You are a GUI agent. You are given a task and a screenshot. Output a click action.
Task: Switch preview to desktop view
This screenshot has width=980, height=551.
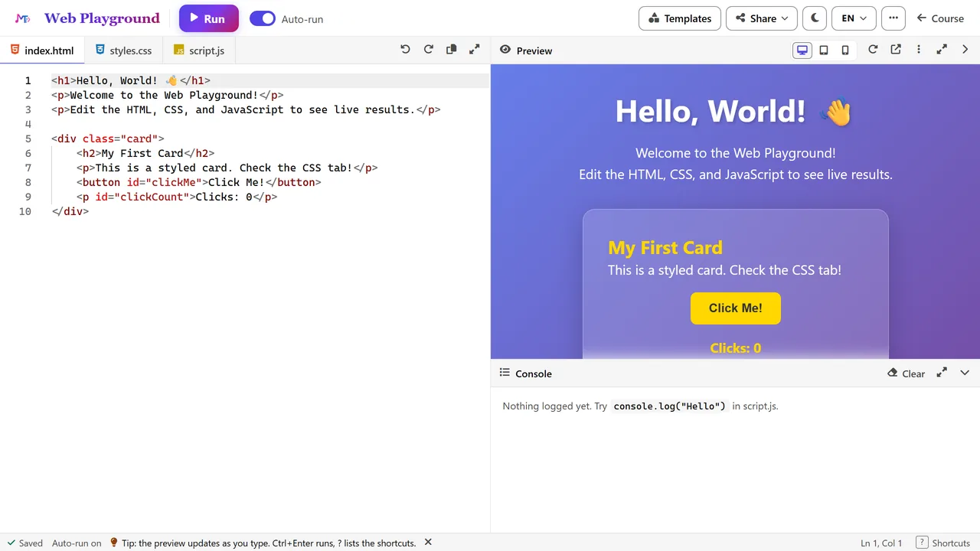pyautogui.click(x=802, y=51)
